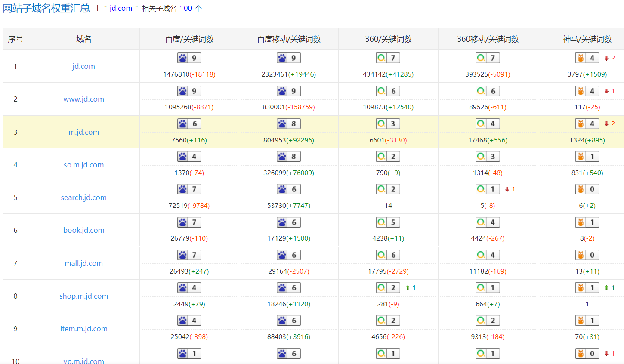Click keyword count 326099(+76009)
Screen dimensions: 624x364
coord(289,173)
